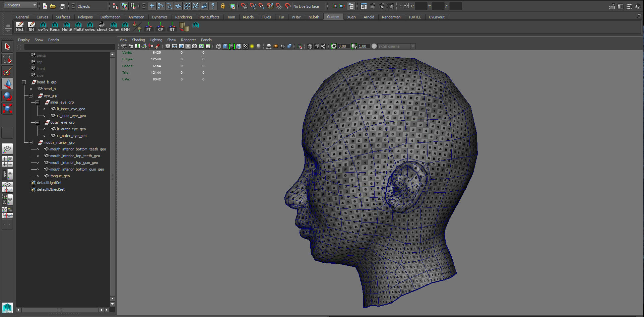The height and width of the screenshot is (317, 644).
Task: Activate the Scale tool cube icon
Action: [7, 109]
